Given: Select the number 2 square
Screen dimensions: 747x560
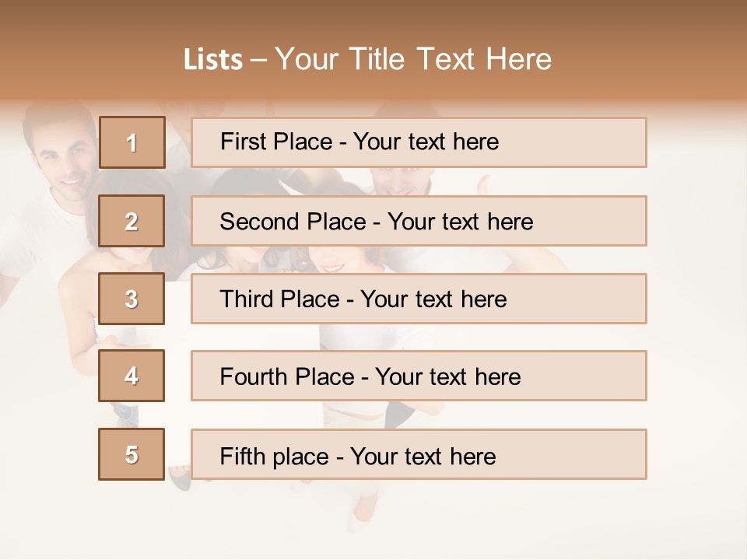Looking at the screenshot, I should (x=132, y=221).
